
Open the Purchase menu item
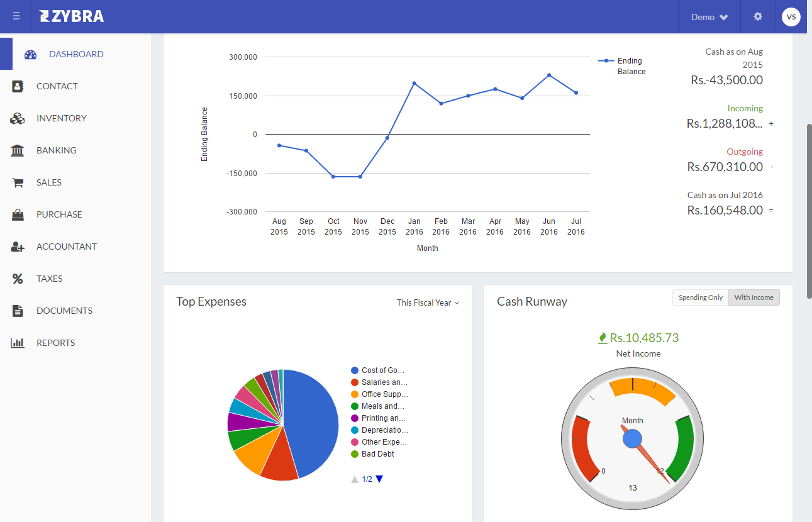[x=75, y=214]
